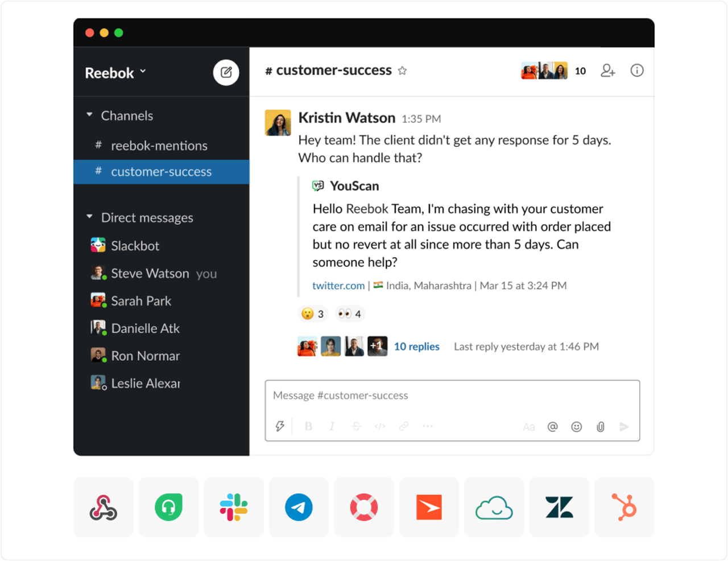Switch to the reebok-mentions channel

point(159,146)
